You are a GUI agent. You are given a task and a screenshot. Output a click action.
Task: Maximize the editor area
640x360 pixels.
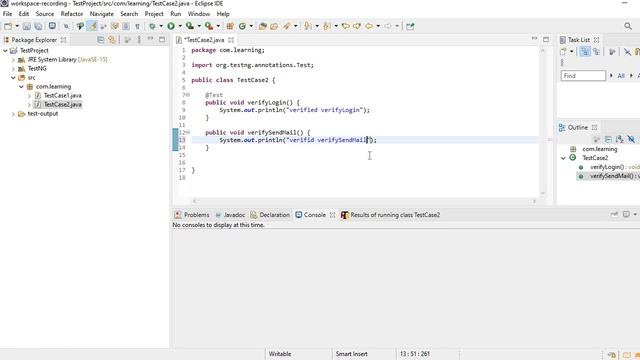point(546,40)
